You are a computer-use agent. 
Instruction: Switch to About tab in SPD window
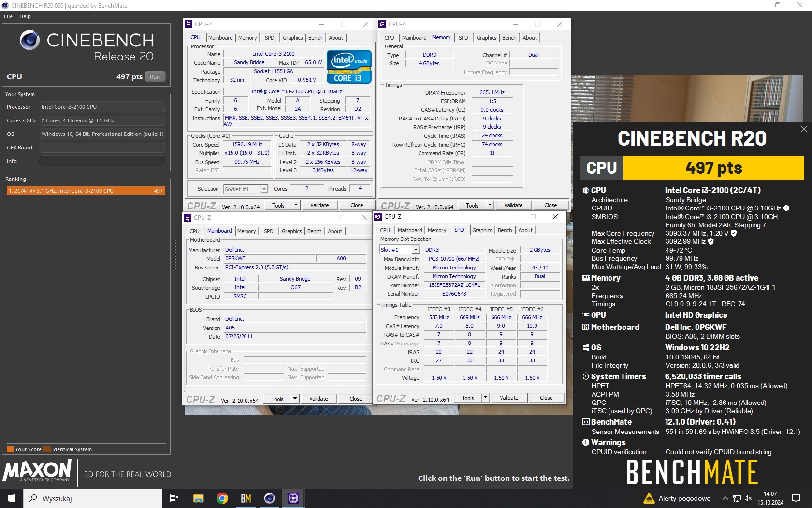[x=525, y=230]
